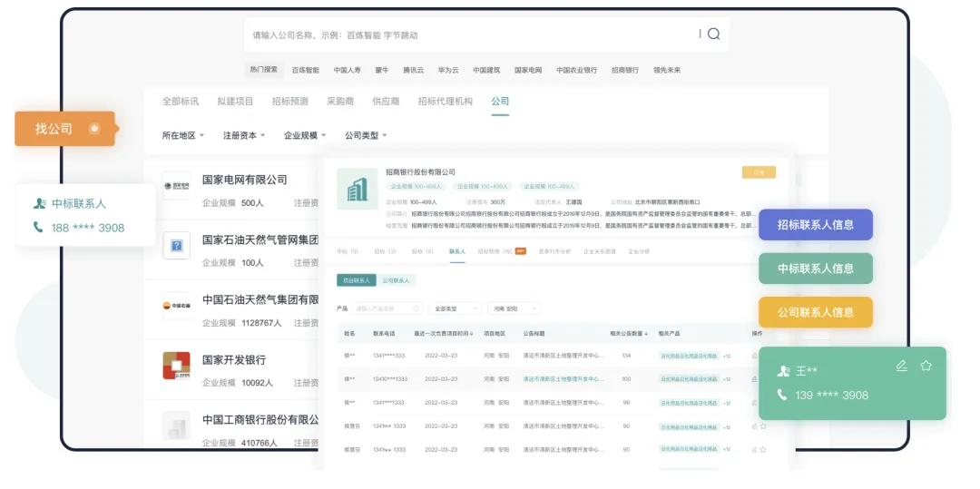
Task: Open the 招标代理机构 tab
Action: pyautogui.click(x=445, y=102)
